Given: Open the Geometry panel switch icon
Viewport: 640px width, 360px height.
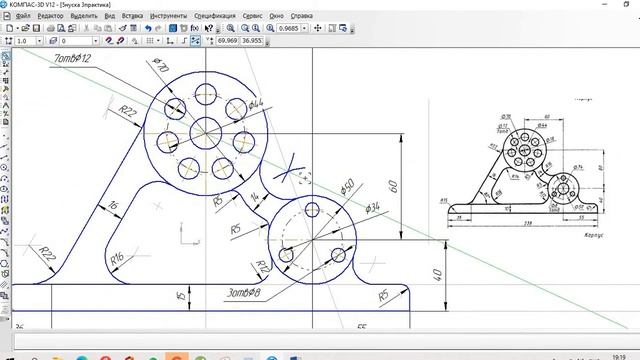Looking at the screenshot, I should click(5, 55).
